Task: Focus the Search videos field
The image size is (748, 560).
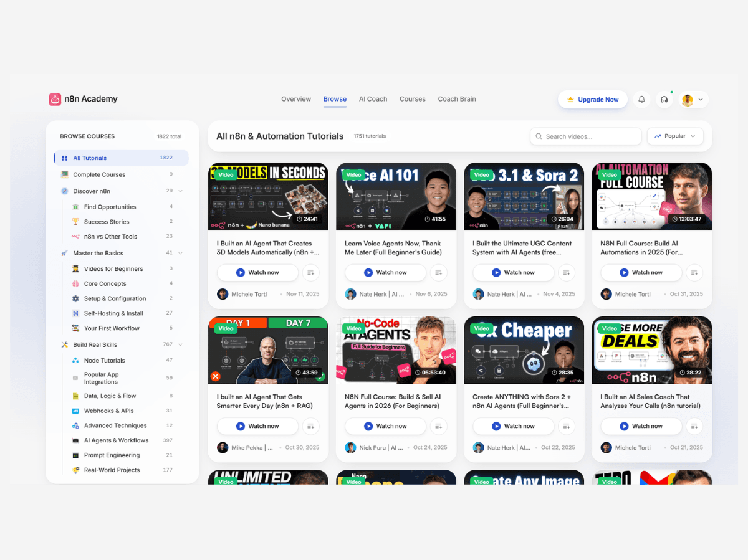Action: [585, 136]
